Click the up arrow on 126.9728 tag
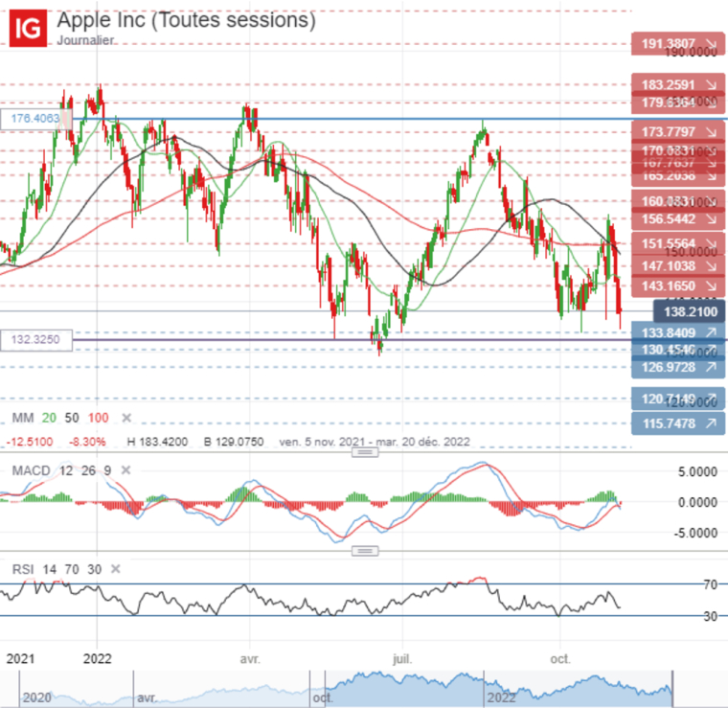728x708 pixels. coord(711,367)
